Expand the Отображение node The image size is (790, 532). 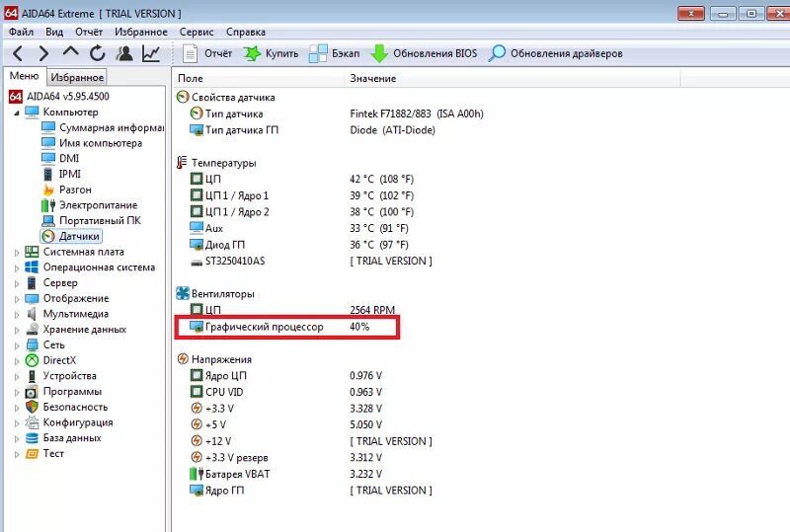[x=16, y=299]
